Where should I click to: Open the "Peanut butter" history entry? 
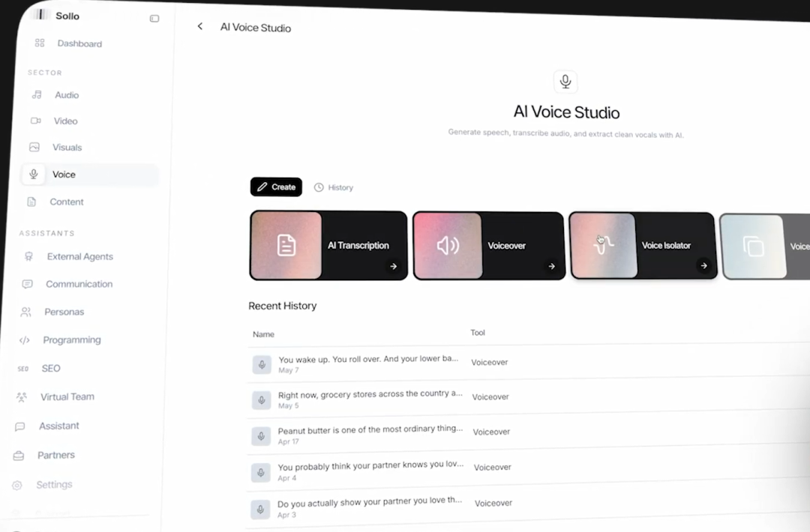(370, 435)
